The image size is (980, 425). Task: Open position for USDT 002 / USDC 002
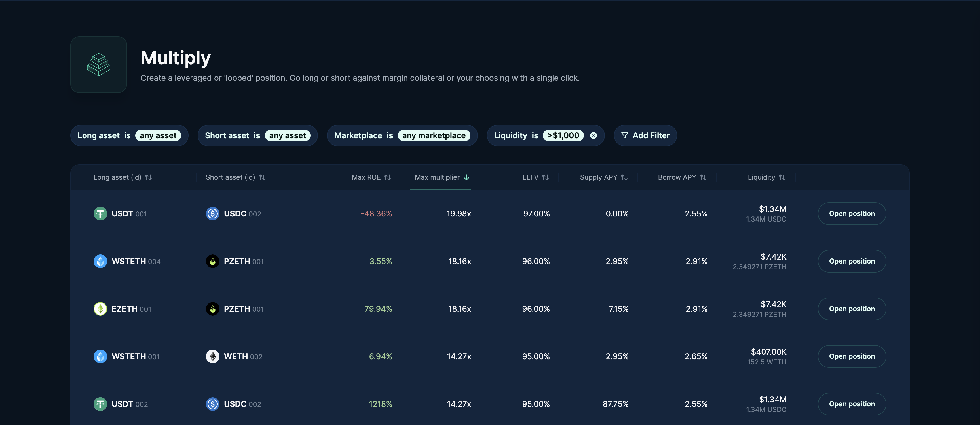(x=852, y=404)
